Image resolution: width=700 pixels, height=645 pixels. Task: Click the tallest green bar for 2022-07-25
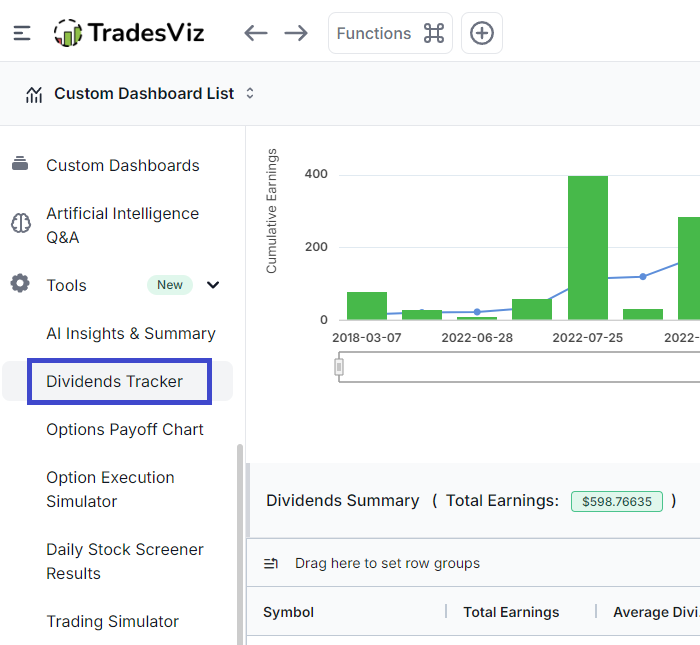click(588, 248)
